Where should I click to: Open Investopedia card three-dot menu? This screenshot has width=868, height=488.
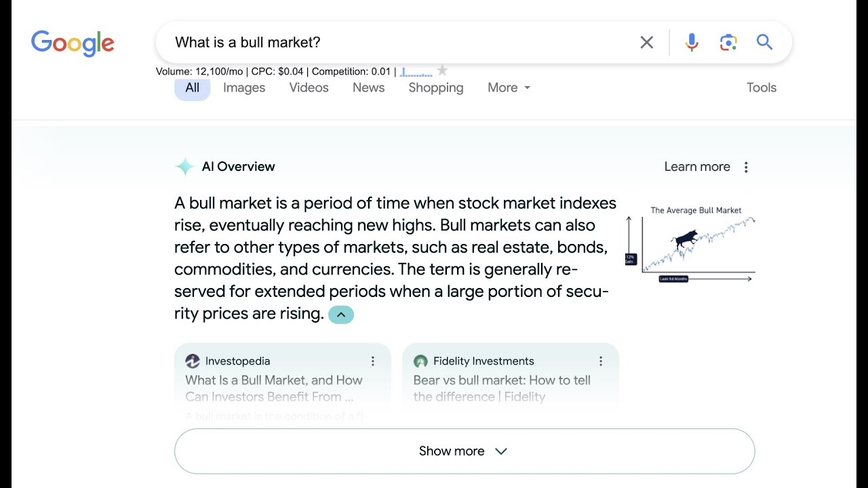click(372, 361)
